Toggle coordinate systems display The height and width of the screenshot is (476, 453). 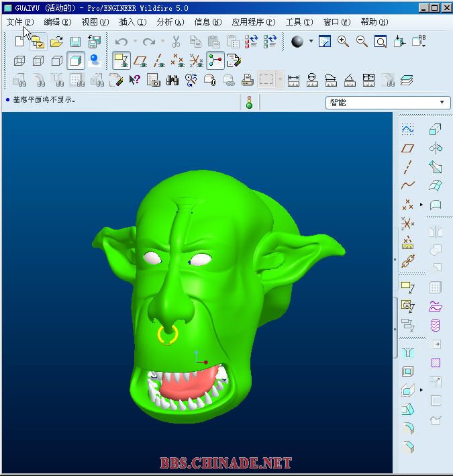[x=197, y=60]
